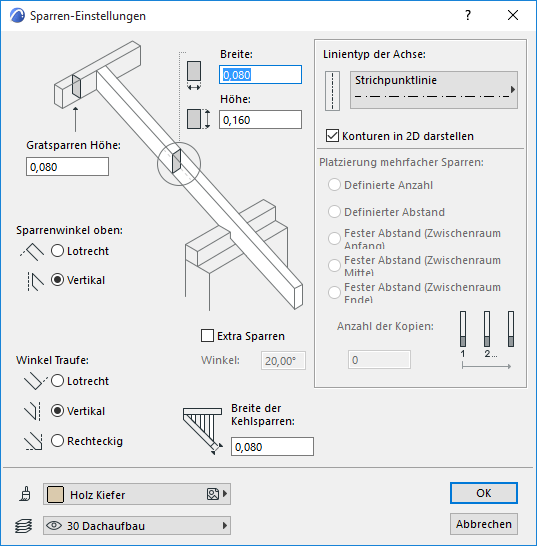The height and width of the screenshot is (546, 537).
Task: Select Lotrecht under Winkel Traufe
Action: point(57,381)
